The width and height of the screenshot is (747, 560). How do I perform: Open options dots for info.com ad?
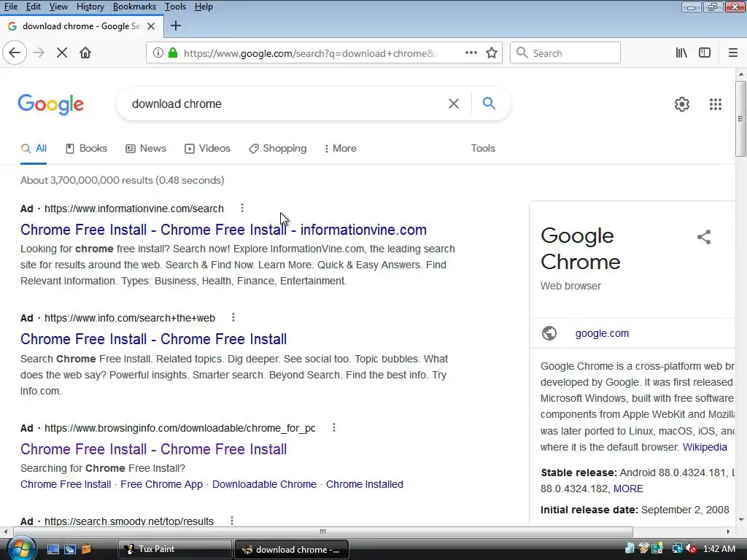(233, 318)
